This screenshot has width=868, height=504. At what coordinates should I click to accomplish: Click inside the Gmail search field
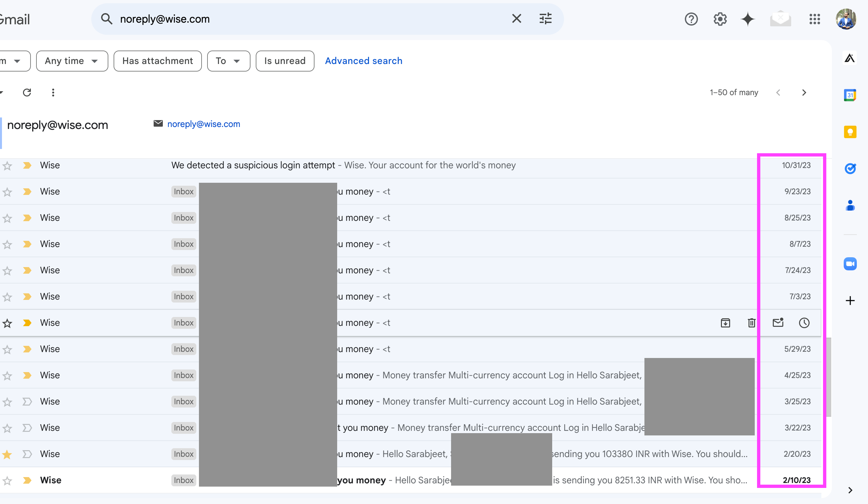click(x=310, y=19)
